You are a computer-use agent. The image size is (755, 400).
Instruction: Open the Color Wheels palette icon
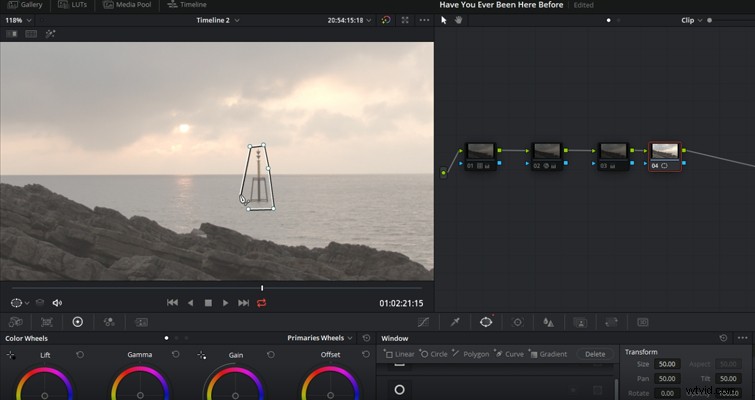pos(78,322)
